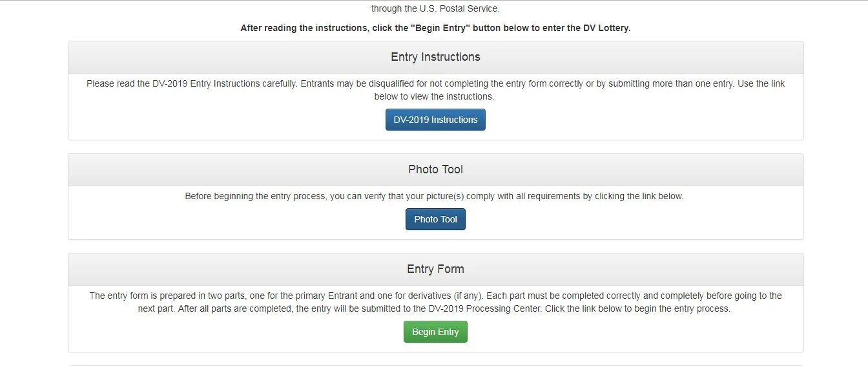Screen dimensions: 868x366
Task: Click the Entry Form panel heading
Action: 435,269
